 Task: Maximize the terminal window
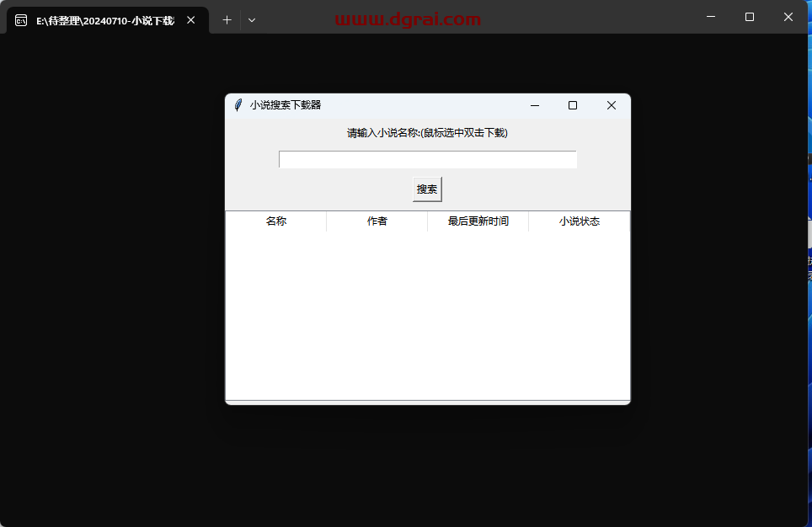point(750,17)
